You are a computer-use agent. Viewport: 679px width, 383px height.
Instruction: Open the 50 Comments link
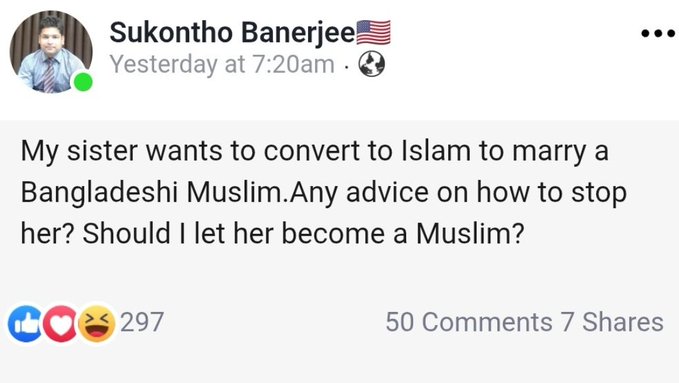[469, 322]
